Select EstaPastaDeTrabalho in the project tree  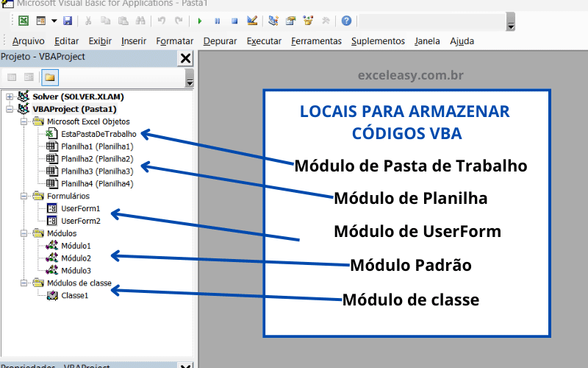[98, 134]
